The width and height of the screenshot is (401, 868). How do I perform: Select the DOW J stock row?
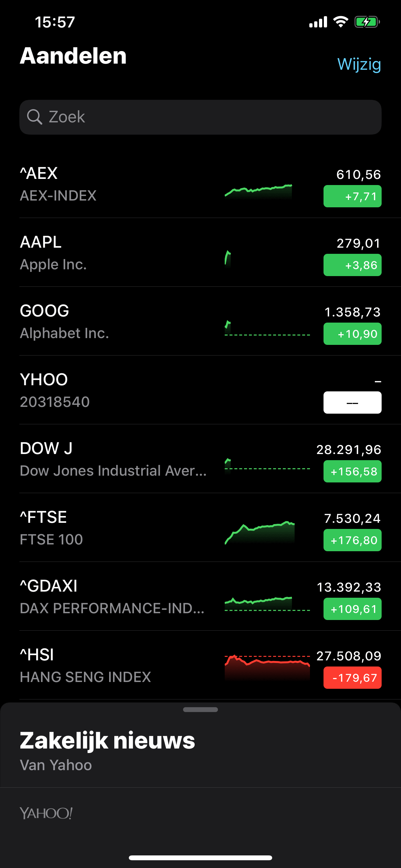200,459
